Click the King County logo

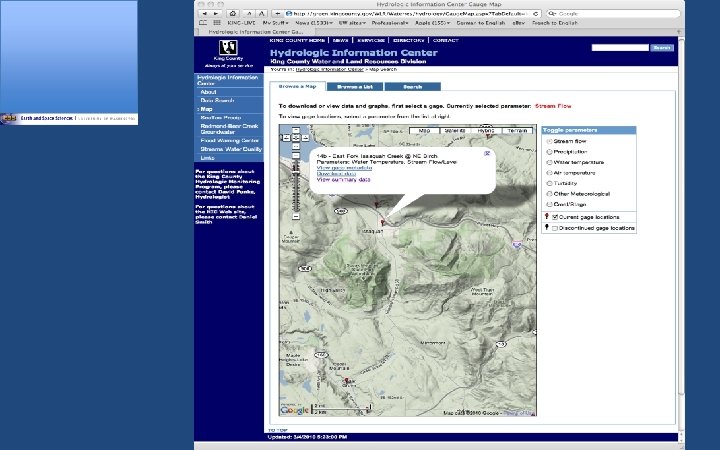228,48
